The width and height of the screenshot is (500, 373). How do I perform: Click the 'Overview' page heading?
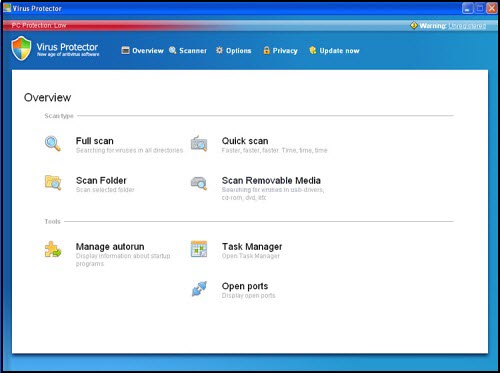point(47,98)
